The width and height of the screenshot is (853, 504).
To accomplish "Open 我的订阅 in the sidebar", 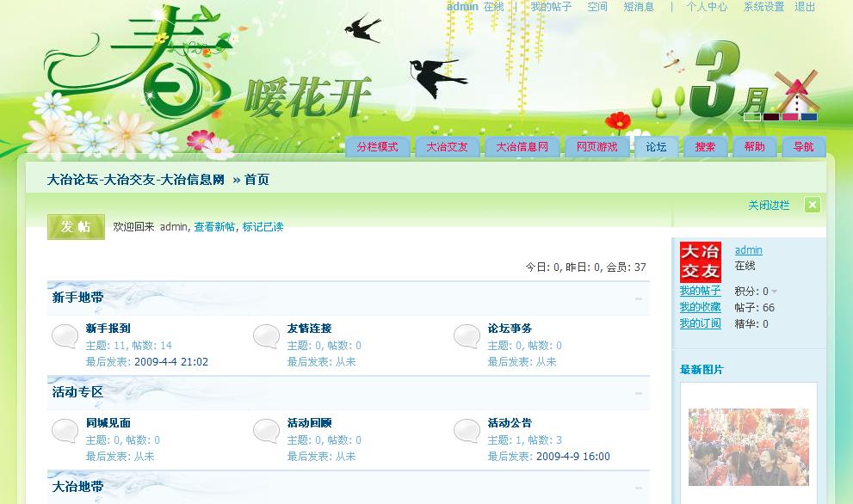I will tap(700, 323).
